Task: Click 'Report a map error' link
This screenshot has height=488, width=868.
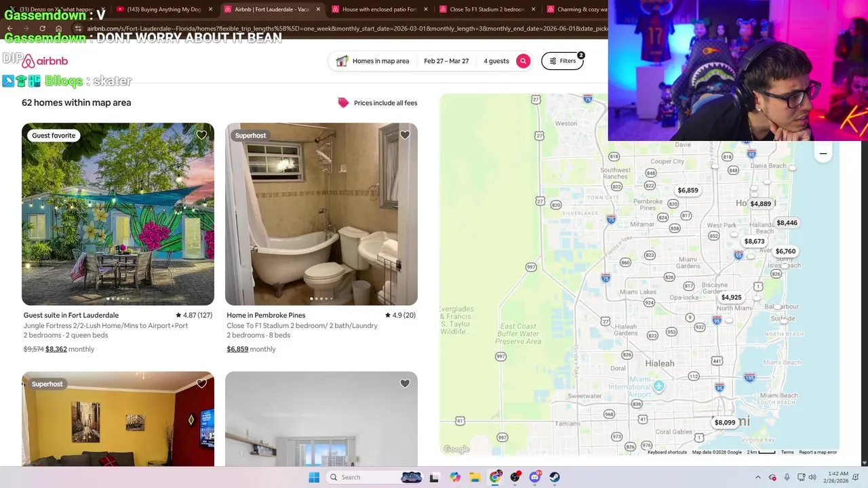Action: [x=818, y=452]
